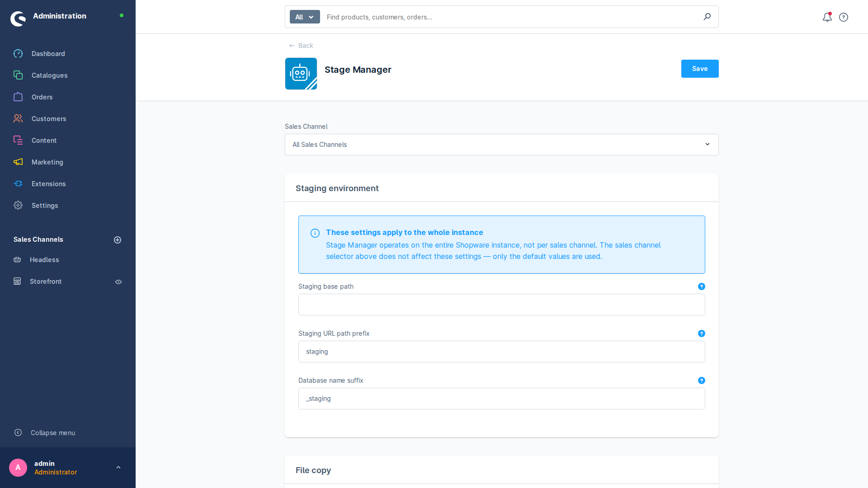Focus the Database name suffix field
This screenshot has height=488, width=868.
tap(502, 399)
